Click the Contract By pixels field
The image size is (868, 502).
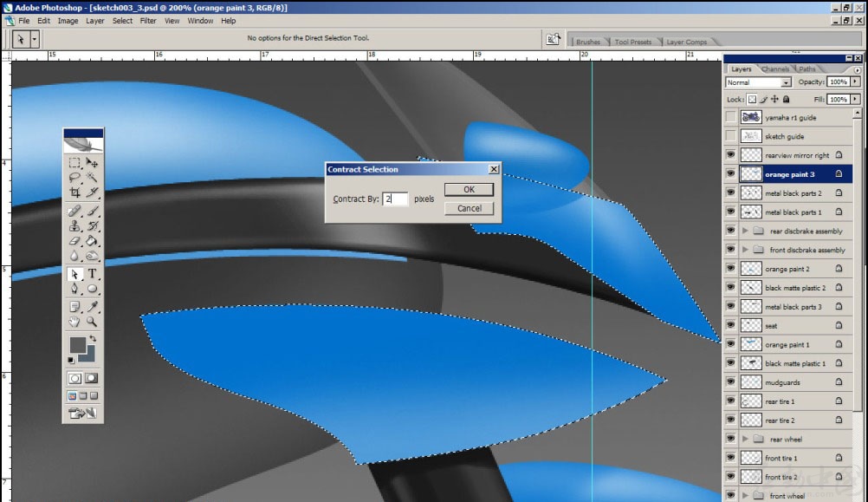(395, 199)
